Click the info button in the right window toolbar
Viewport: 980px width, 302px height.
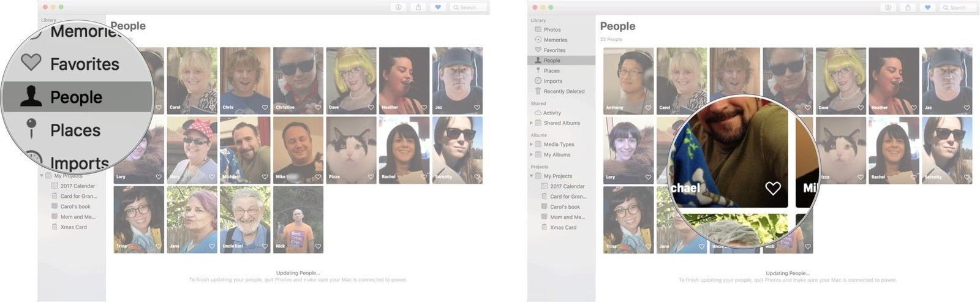888,7
